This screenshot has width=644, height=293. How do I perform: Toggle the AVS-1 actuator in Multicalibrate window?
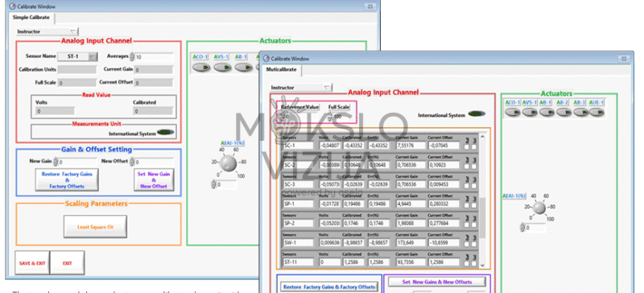(530, 112)
